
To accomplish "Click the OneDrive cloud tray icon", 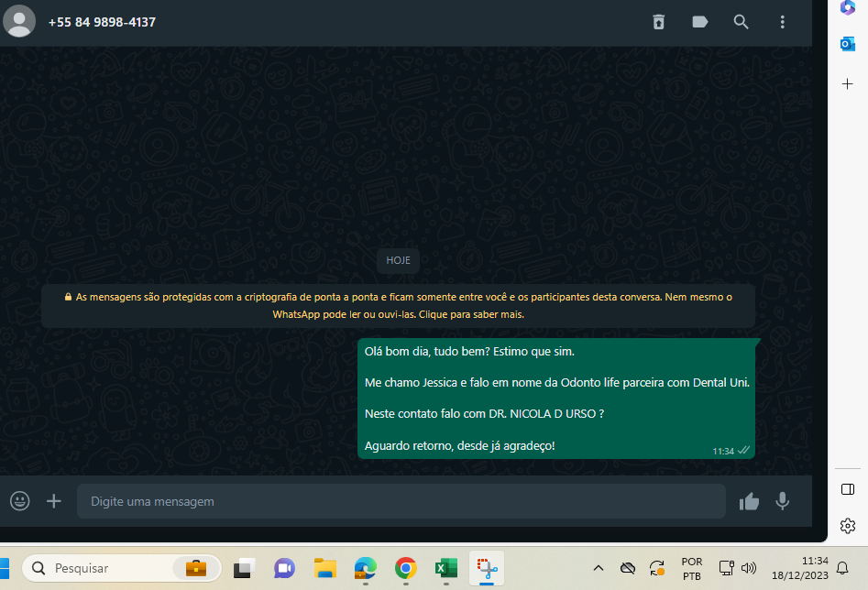I will pyautogui.click(x=628, y=568).
